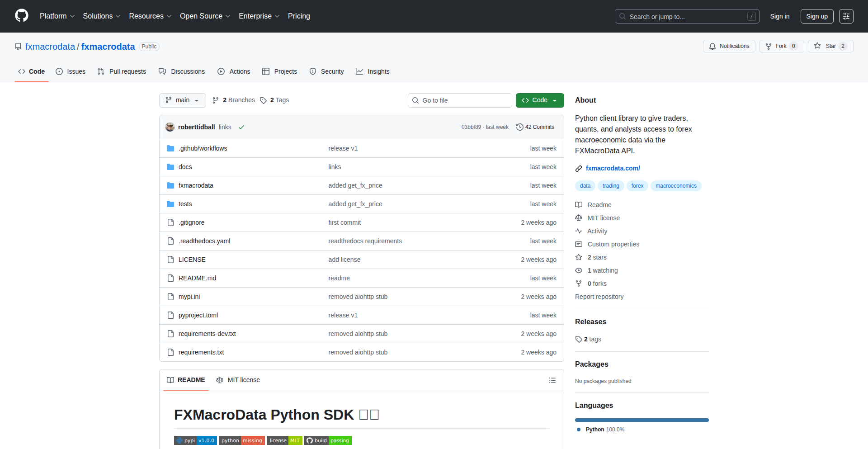Open the command palette icon in header
This screenshot has width=868, height=449.
pyautogui.click(x=846, y=16)
